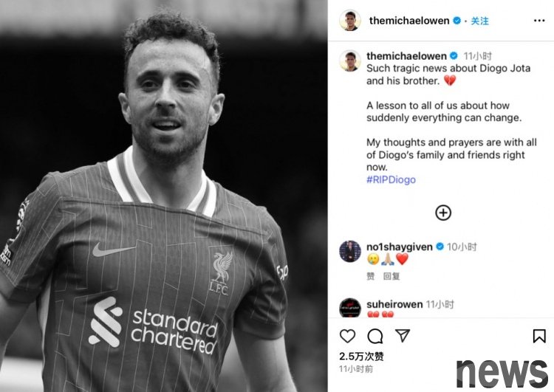Click the black-and-white player photo
This screenshot has width=554, height=392.
(163, 196)
